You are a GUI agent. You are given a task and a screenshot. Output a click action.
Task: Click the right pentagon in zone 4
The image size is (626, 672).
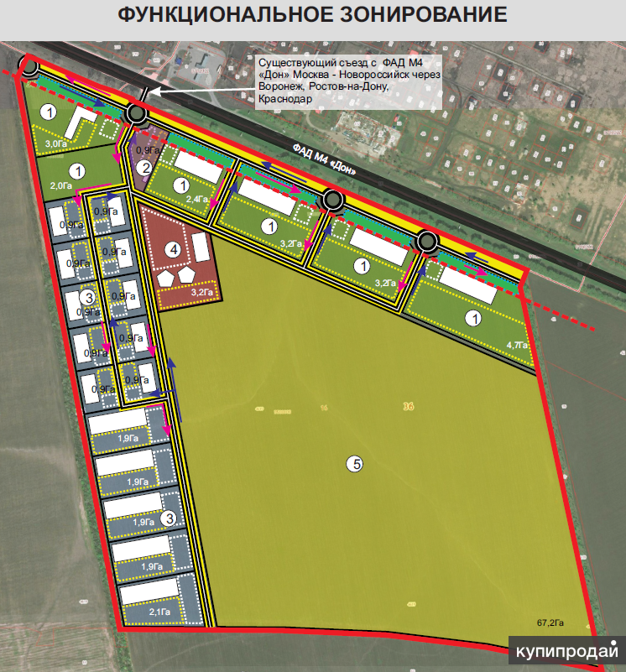point(186,274)
